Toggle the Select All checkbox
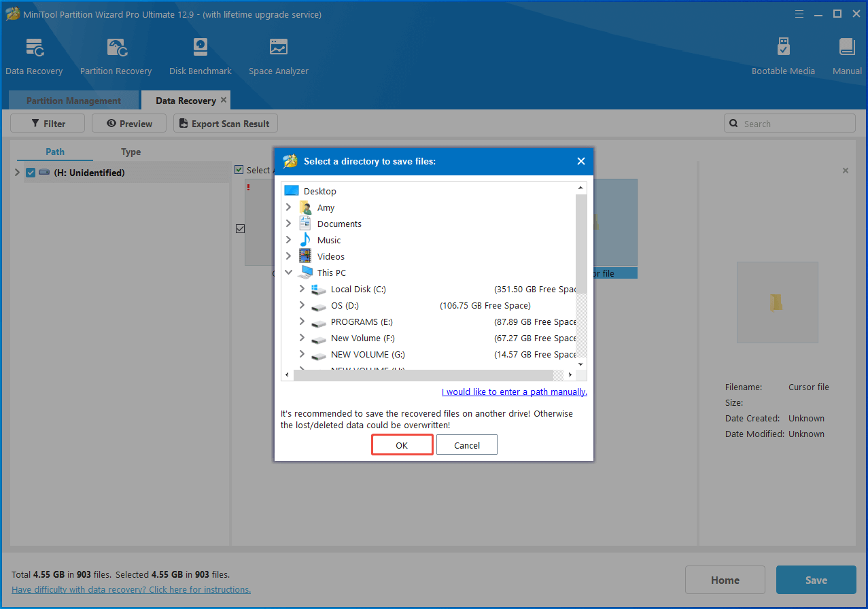The width and height of the screenshot is (868, 609). (239, 170)
